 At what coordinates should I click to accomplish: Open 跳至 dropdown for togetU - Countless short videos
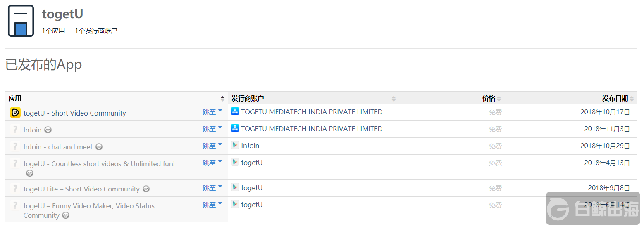click(x=212, y=163)
